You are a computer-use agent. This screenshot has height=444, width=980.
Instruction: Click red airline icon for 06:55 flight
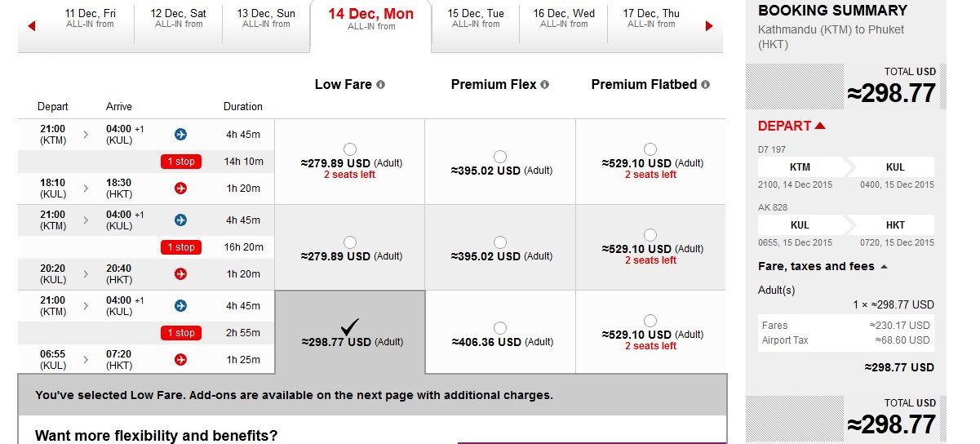tap(181, 360)
